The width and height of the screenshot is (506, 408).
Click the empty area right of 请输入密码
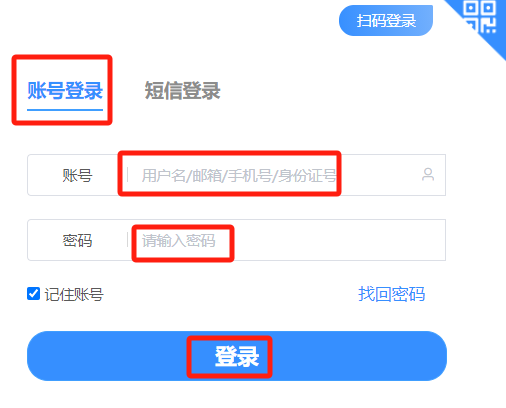pos(338,240)
